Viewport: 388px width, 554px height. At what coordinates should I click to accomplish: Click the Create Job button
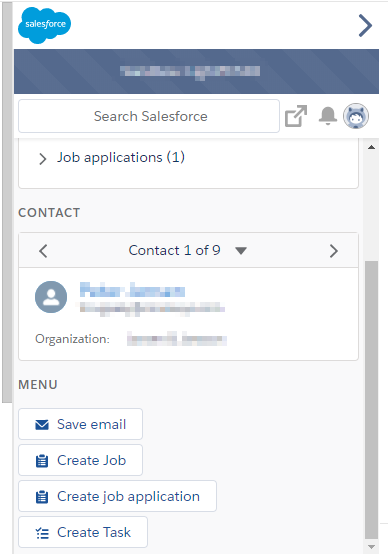[x=81, y=460]
